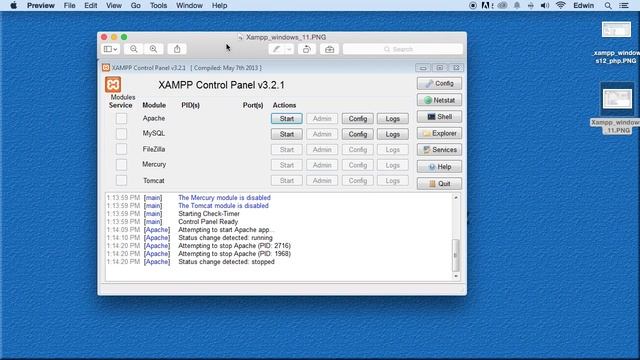Open the MySQL Config button
Viewport: 640px width, 360px height.
tap(358, 134)
